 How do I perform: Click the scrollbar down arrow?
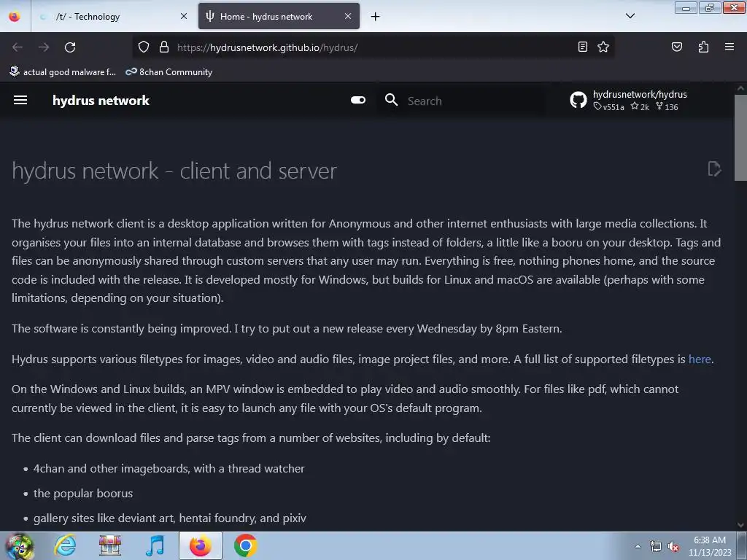tap(740, 525)
